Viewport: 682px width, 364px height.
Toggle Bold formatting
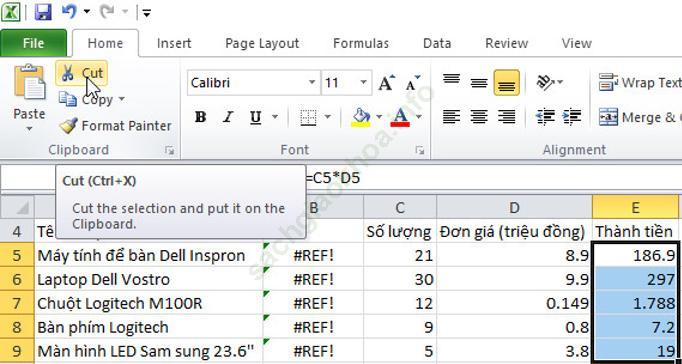click(x=200, y=117)
